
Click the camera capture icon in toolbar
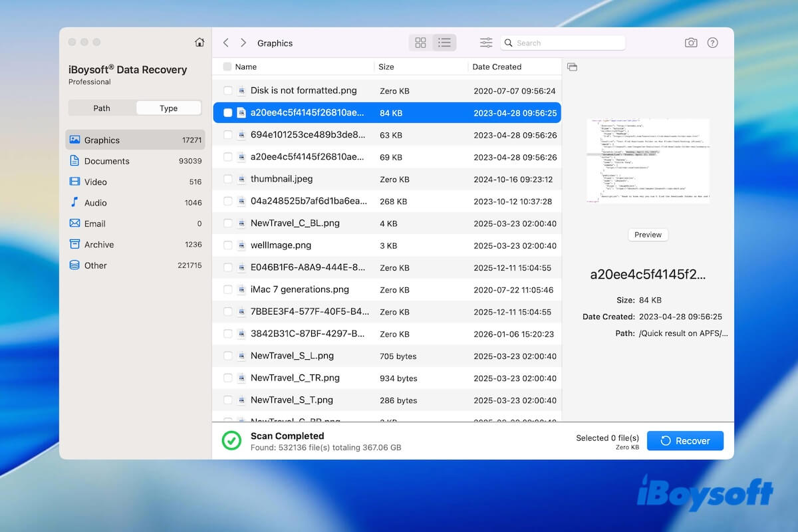pos(690,43)
